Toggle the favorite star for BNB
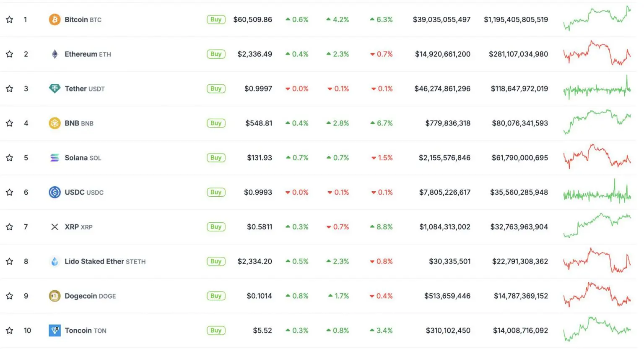This screenshot has width=644, height=349. coord(9,123)
